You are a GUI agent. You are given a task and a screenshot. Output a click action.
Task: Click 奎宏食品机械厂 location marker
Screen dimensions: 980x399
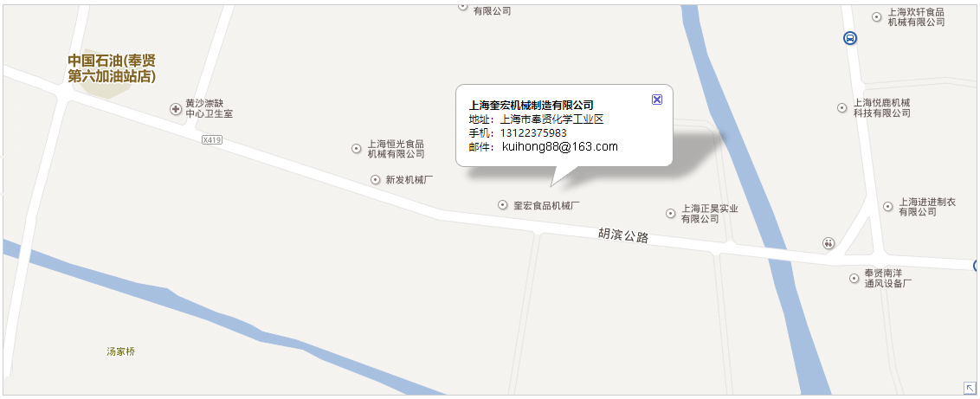(502, 205)
